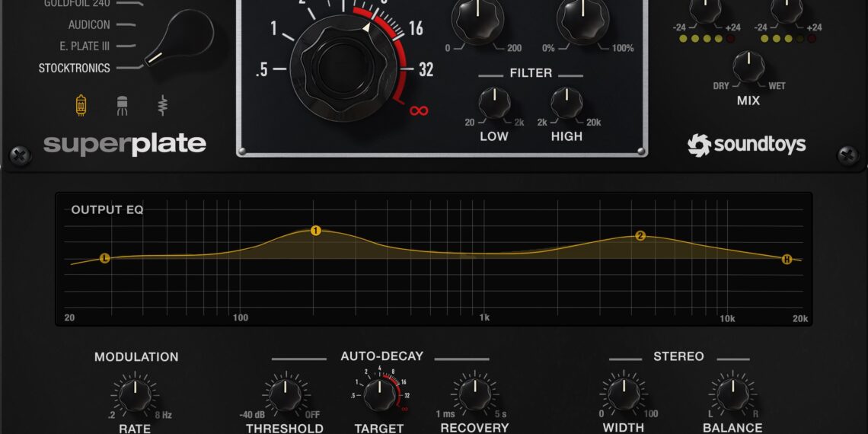Click EQ band 2 node
The image size is (868, 434).
click(640, 236)
